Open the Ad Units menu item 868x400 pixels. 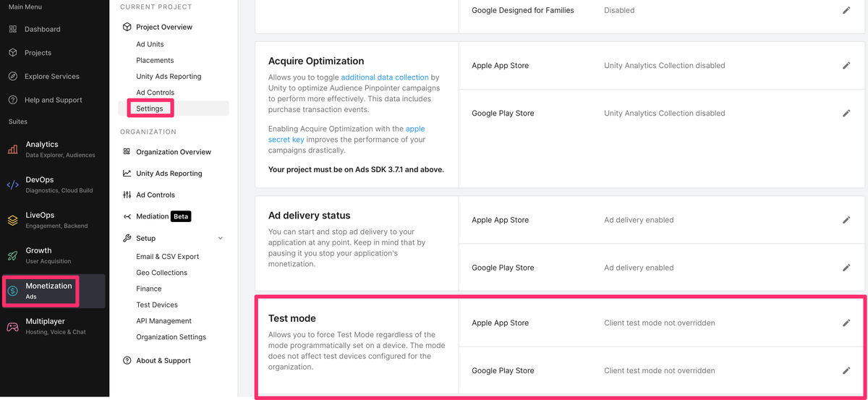click(150, 44)
